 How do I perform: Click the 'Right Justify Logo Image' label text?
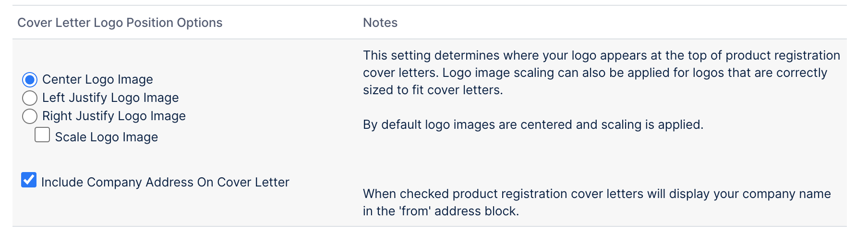(x=114, y=116)
